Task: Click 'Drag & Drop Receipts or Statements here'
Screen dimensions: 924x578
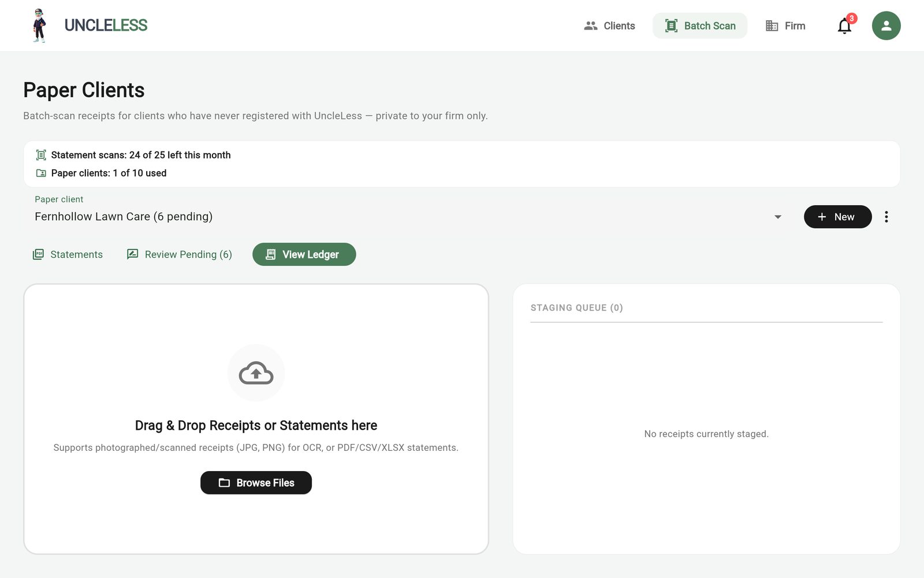Action: point(256,425)
